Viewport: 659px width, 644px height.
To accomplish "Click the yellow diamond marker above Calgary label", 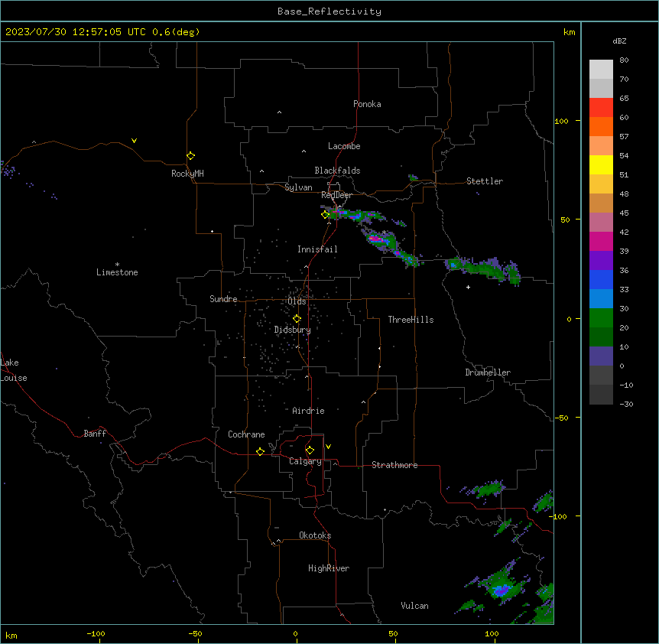I will pos(310,450).
